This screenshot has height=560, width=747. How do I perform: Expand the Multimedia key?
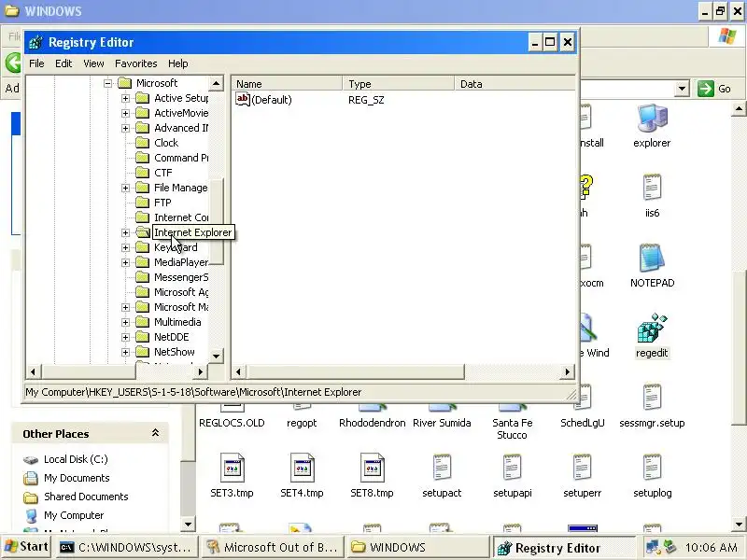(125, 322)
